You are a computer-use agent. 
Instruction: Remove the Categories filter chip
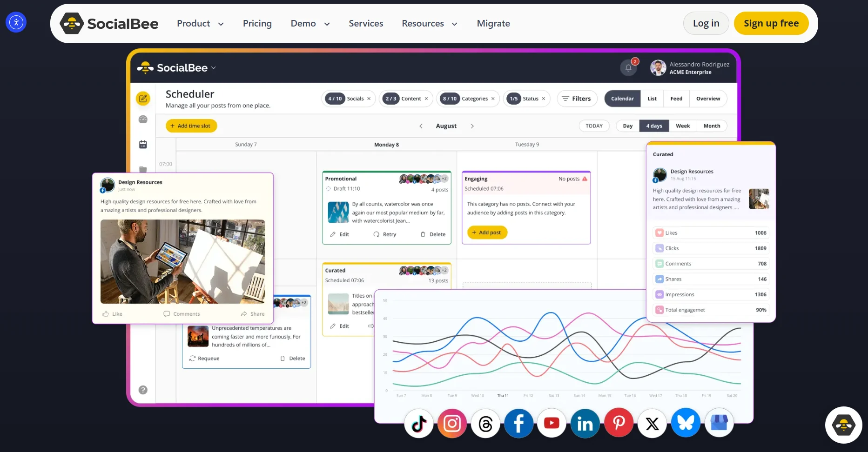(493, 99)
